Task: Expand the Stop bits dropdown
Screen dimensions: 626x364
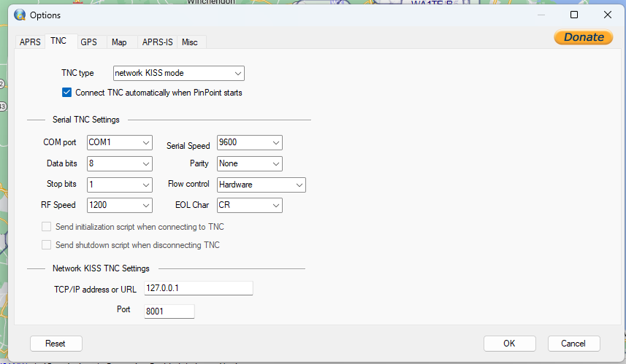Action: 119,185
